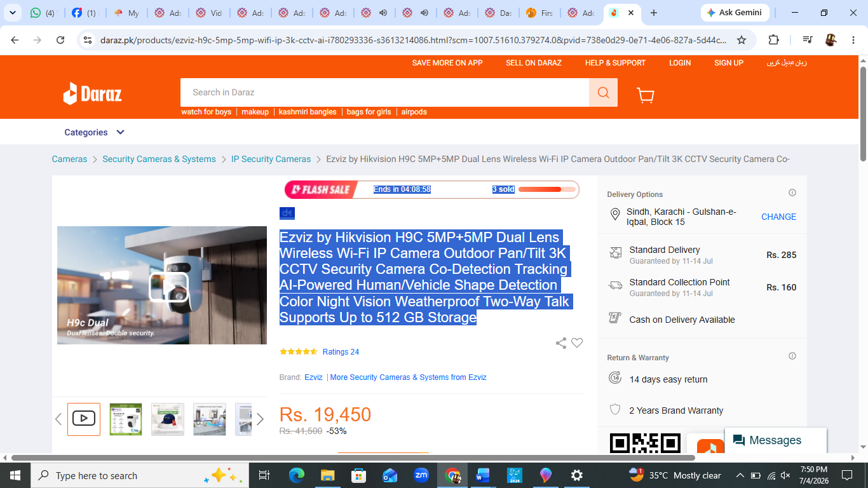This screenshot has width=868, height=488.
Task: Open the Messages chat button
Action: click(x=775, y=440)
